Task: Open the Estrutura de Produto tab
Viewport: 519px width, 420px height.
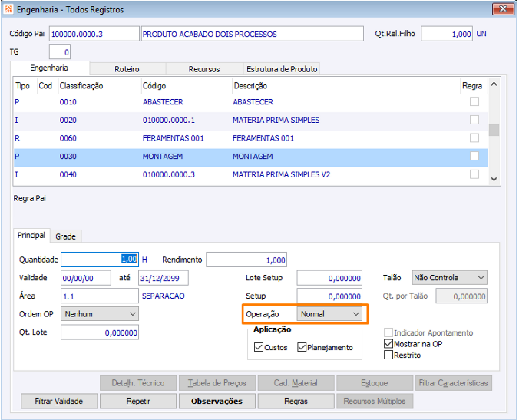Action: tap(281, 69)
